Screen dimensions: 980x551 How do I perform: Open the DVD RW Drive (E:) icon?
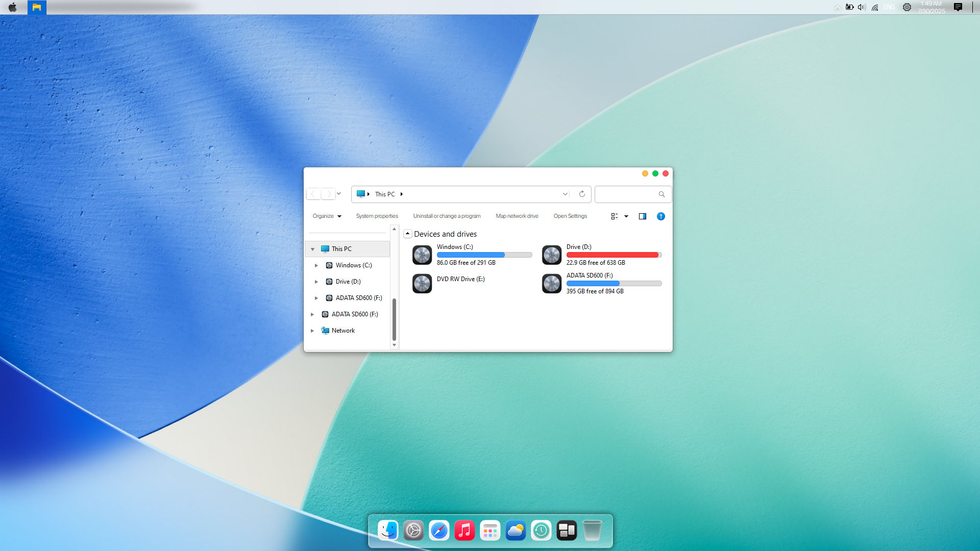pos(422,283)
